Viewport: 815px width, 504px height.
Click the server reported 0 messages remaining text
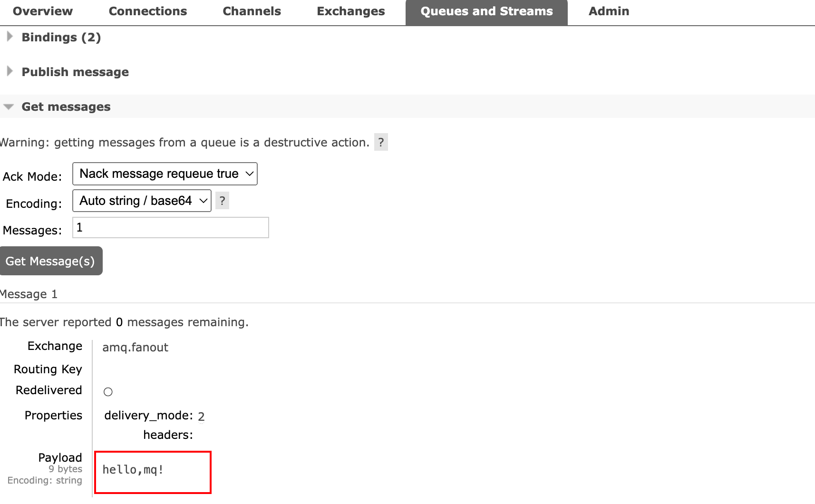124,322
